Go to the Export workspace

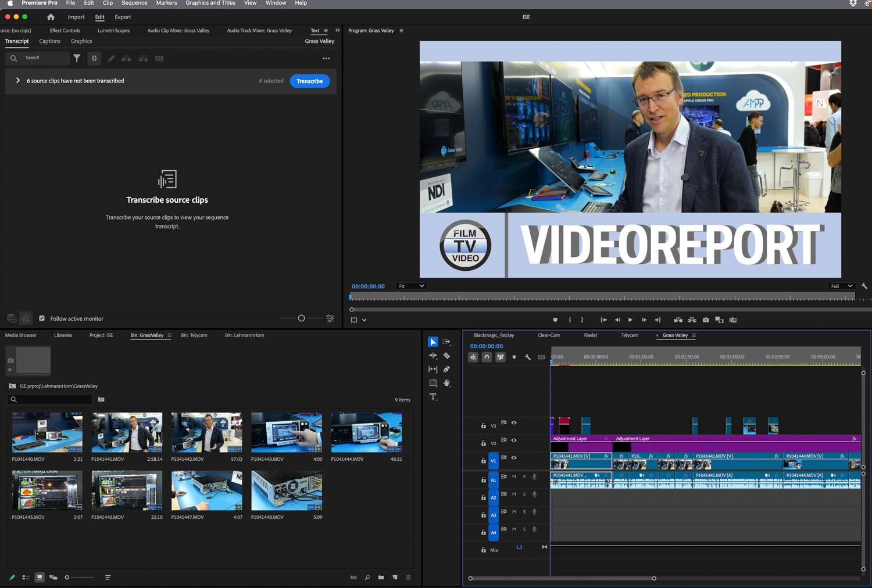[x=123, y=17]
